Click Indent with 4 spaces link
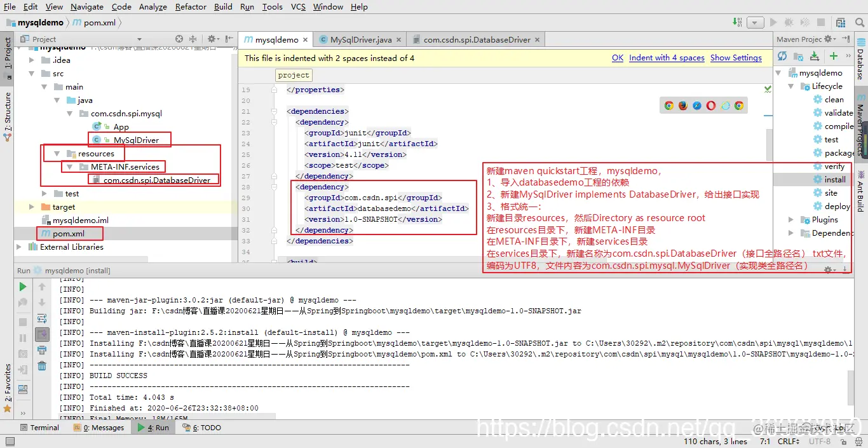Image resolution: width=868 pixels, height=448 pixels. pos(667,58)
